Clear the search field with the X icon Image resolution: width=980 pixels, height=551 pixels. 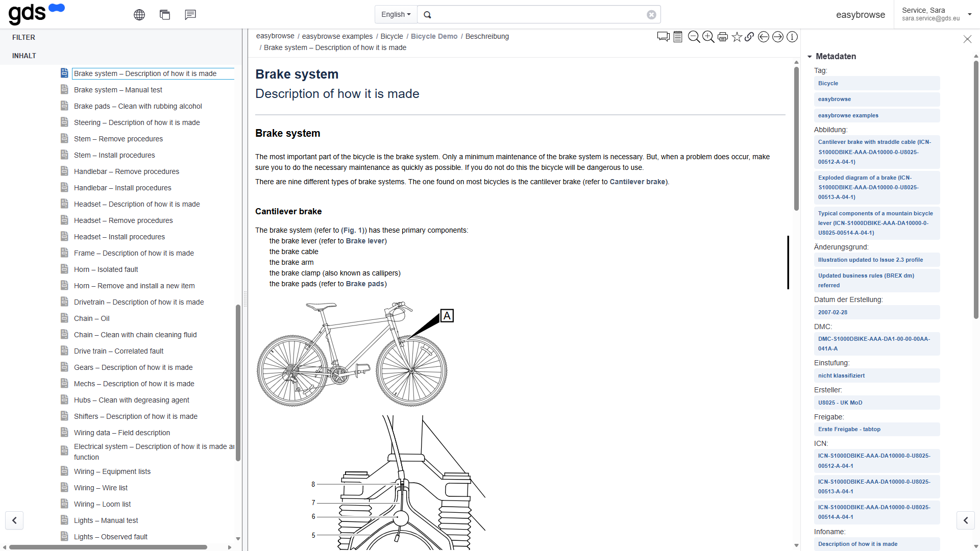651,15
